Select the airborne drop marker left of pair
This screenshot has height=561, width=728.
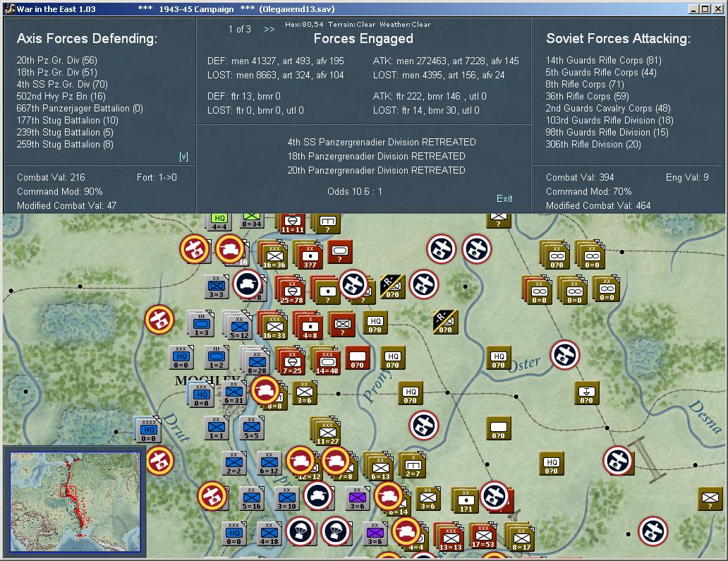click(301, 531)
